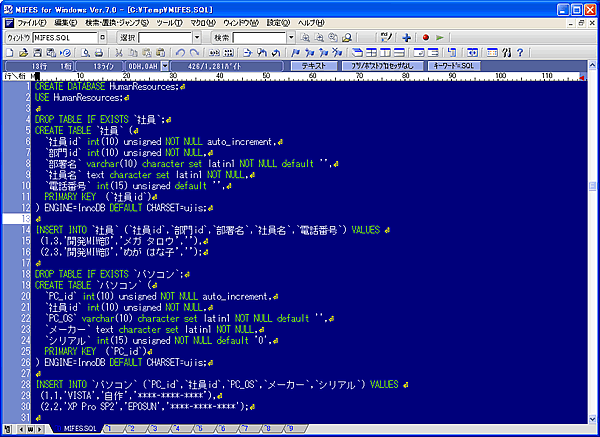
Task: Click vertical scrollbar up arrow
Action: [x=592, y=65]
